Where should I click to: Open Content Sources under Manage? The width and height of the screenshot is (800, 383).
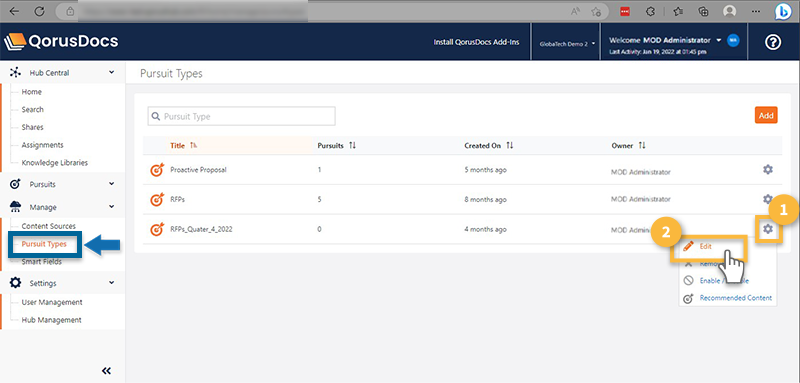48,226
